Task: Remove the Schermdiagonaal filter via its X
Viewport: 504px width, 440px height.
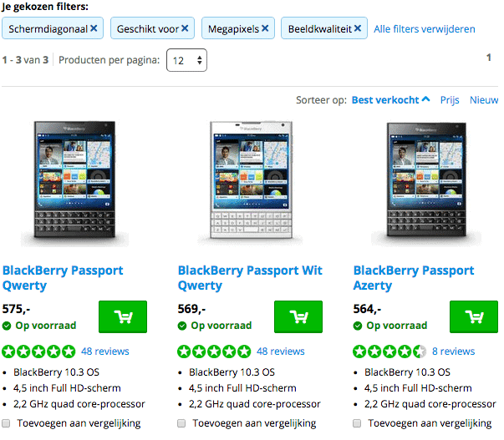Action: (94, 28)
